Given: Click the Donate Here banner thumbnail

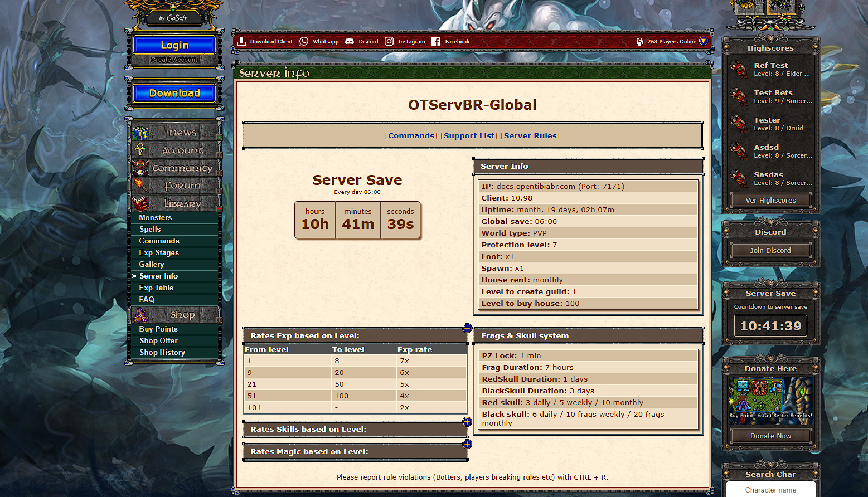Looking at the screenshot, I should point(770,401).
